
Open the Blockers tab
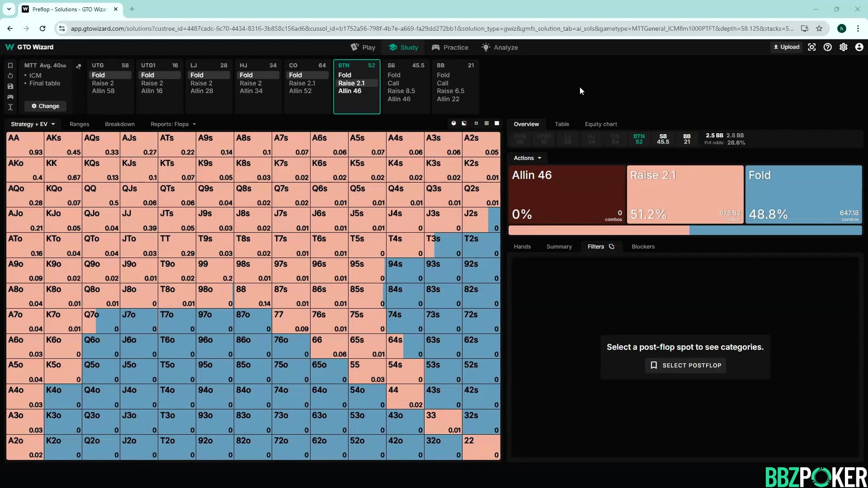tap(643, 246)
